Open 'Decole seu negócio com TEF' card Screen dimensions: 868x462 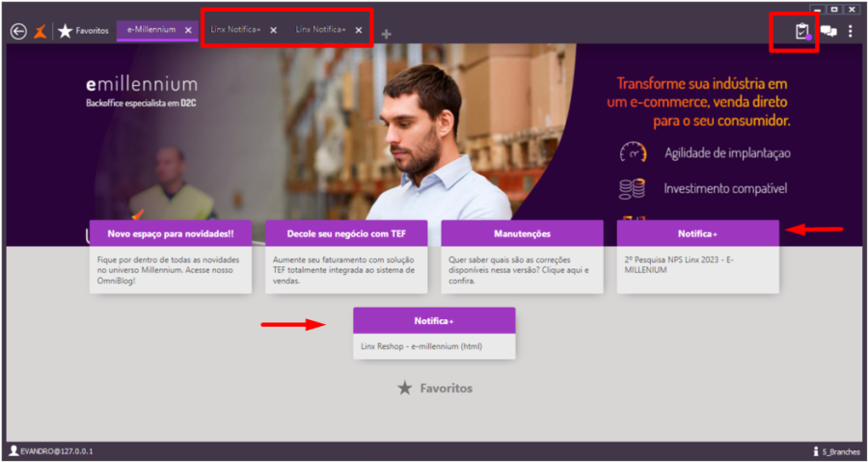pyautogui.click(x=346, y=257)
